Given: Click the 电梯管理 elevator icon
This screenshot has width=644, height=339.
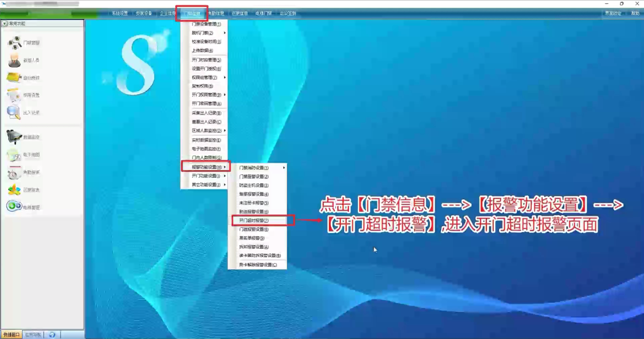Looking at the screenshot, I should 14,207.
